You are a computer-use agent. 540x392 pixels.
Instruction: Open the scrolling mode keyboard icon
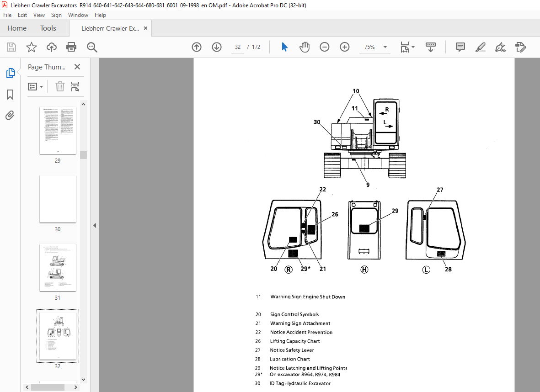430,47
